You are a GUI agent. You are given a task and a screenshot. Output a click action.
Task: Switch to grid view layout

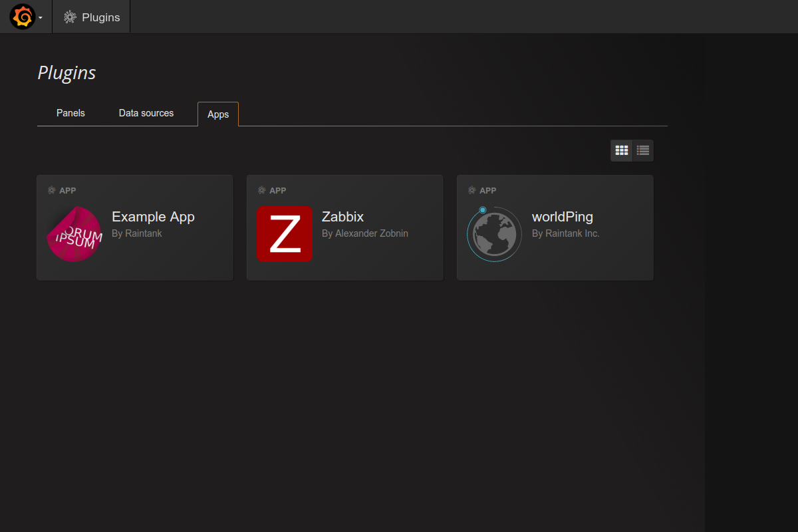coord(622,150)
